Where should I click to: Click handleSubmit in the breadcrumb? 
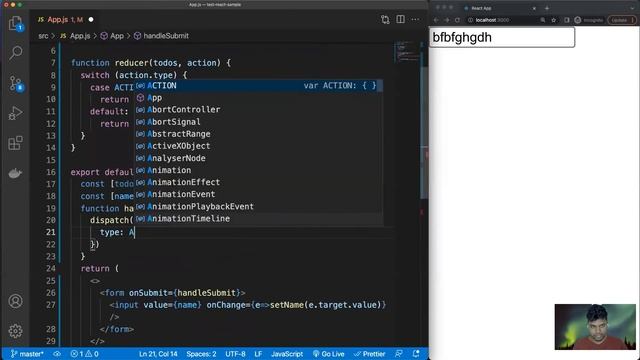(161, 36)
